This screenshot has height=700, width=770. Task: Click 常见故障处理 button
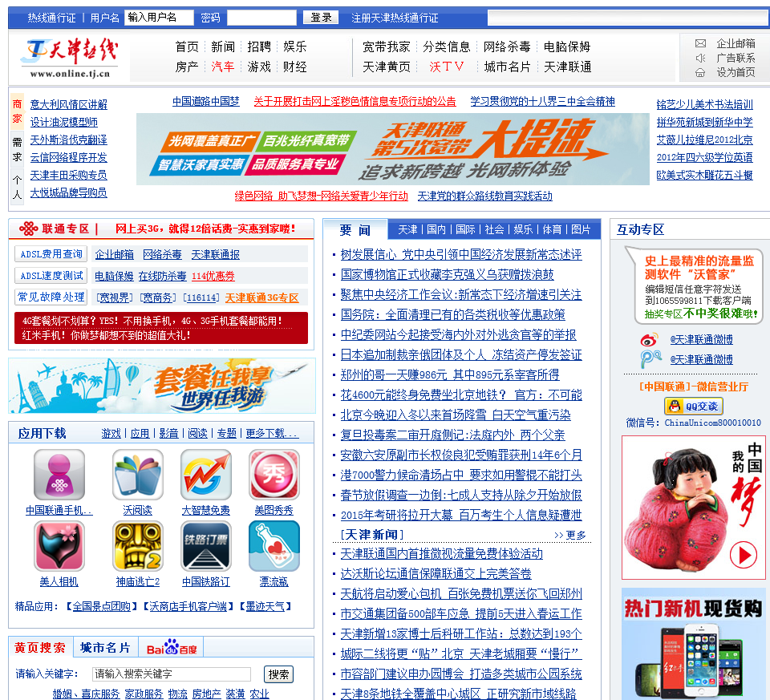[51, 297]
